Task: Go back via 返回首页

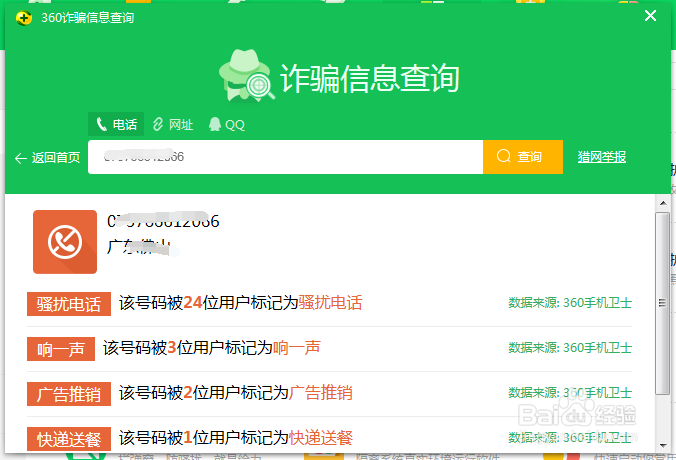Action: (x=47, y=158)
